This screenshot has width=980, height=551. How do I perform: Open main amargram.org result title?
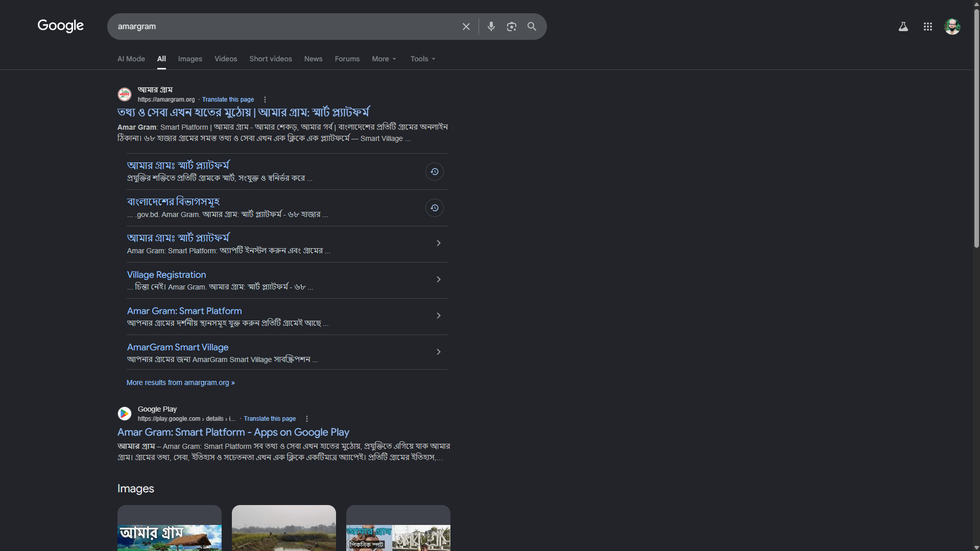(x=243, y=112)
